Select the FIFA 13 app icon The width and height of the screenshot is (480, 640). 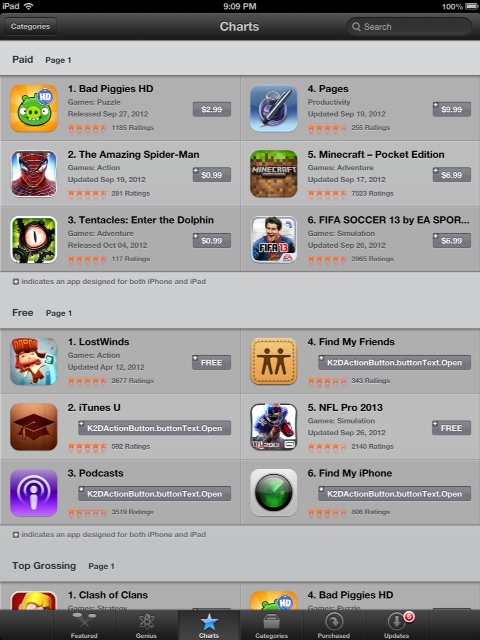[273, 240]
